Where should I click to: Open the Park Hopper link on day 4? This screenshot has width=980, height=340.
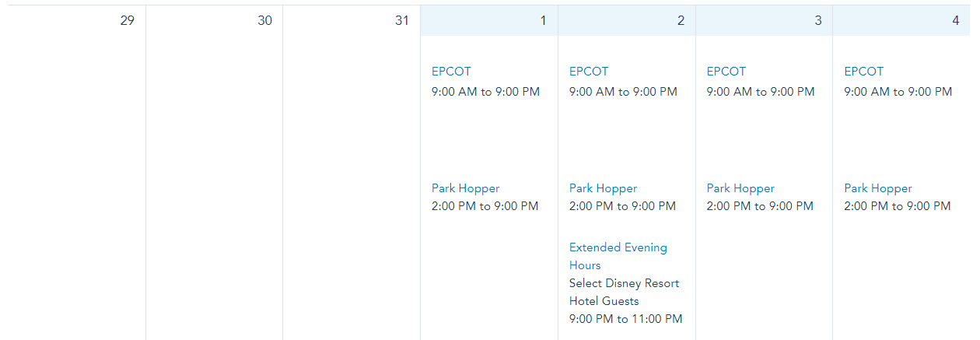[x=878, y=188]
